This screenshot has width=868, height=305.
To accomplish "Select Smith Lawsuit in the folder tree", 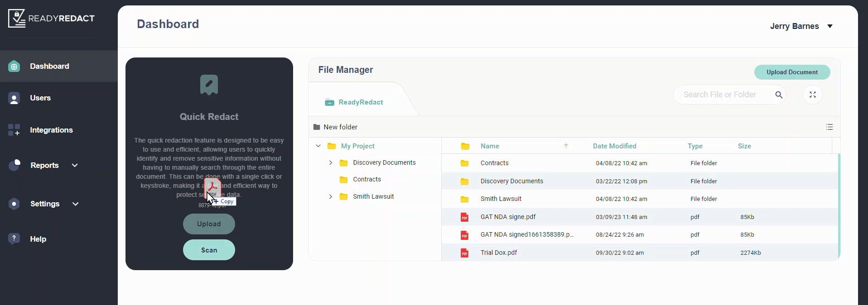I will click(373, 196).
